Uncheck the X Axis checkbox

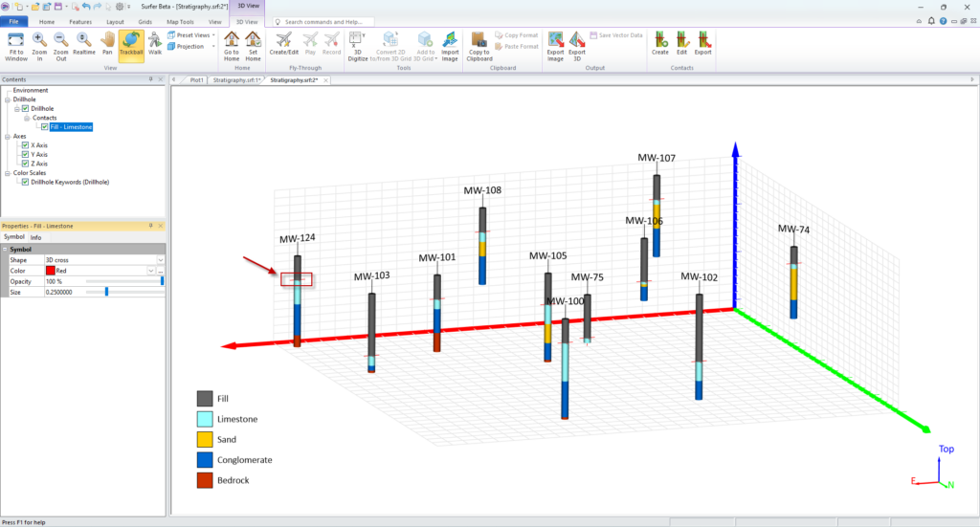(25, 145)
